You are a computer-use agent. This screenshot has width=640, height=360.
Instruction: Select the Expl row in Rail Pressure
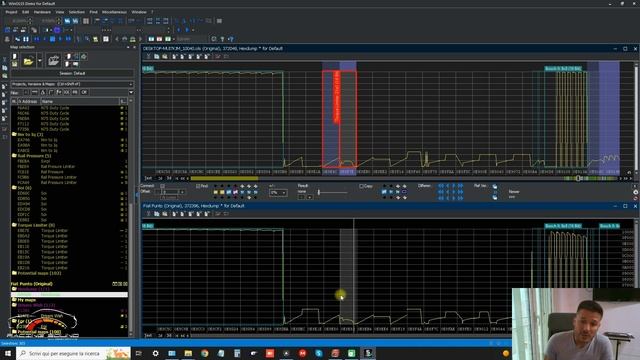click(69, 161)
